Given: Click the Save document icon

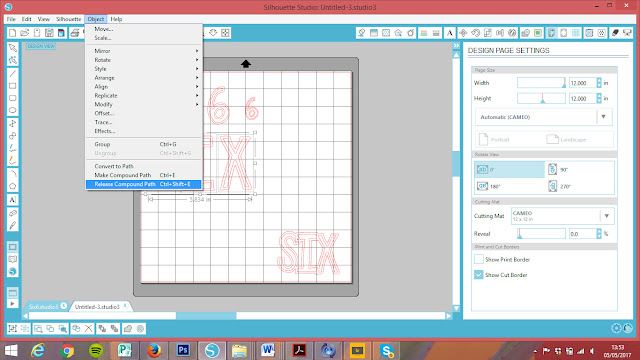Looking at the screenshot, I should click(49, 33).
